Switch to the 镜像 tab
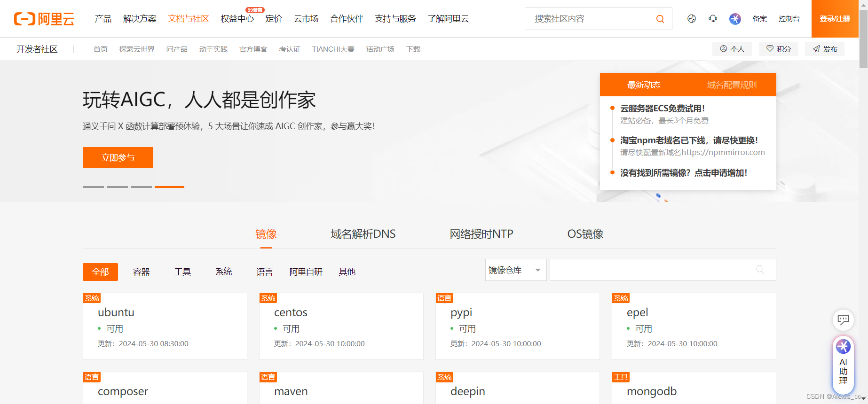 (x=266, y=234)
